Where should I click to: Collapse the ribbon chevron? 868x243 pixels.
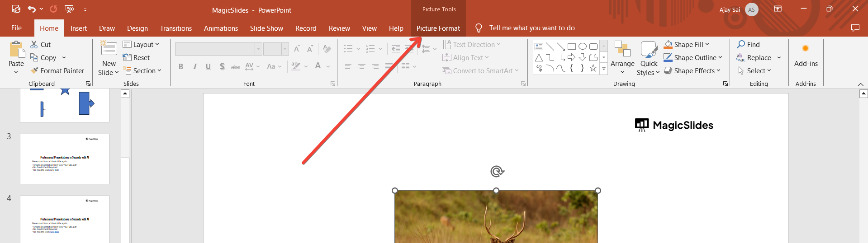click(860, 84)
